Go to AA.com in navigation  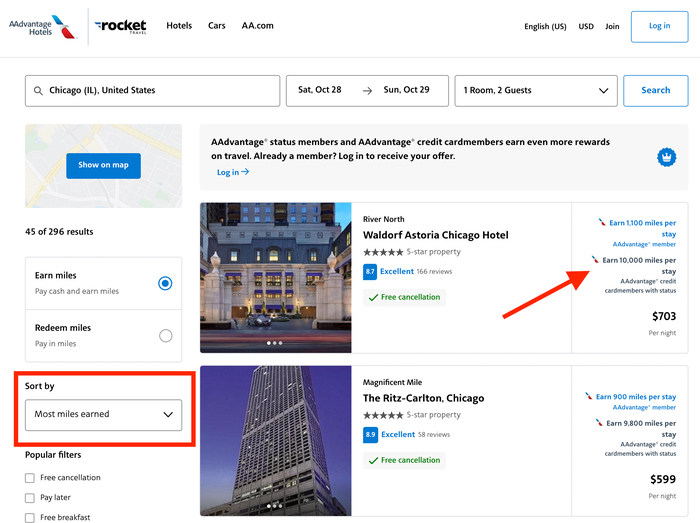pyautogui.click(x=258, y=25)
